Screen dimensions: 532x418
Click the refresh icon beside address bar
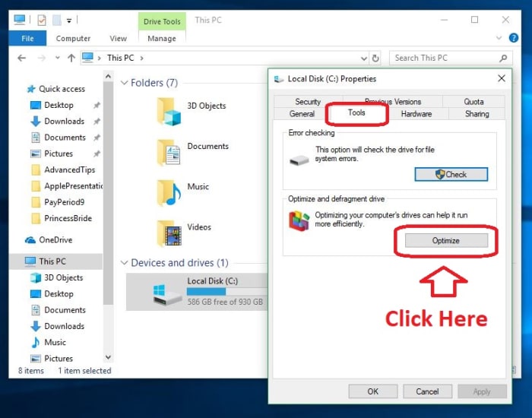click(x=375, y=58)
